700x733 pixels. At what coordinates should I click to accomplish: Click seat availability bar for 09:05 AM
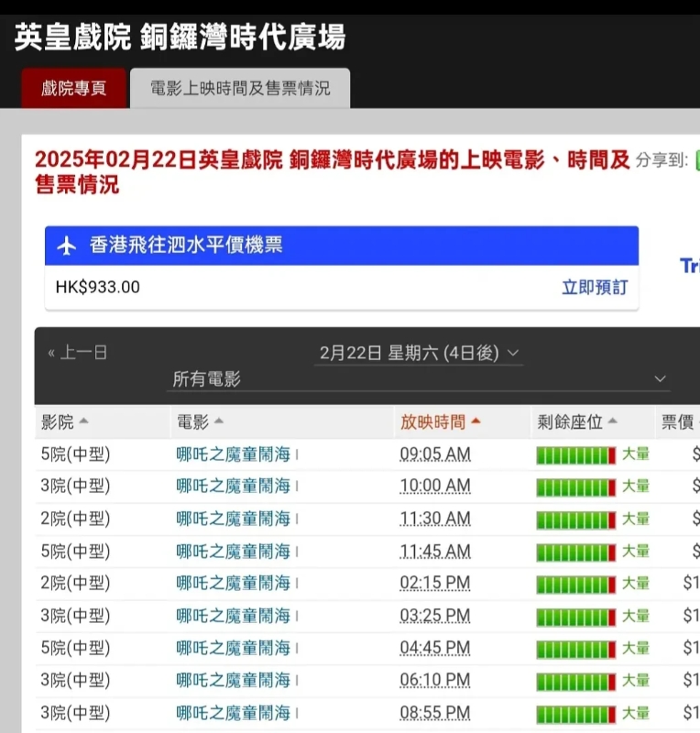tap(576, 455)
